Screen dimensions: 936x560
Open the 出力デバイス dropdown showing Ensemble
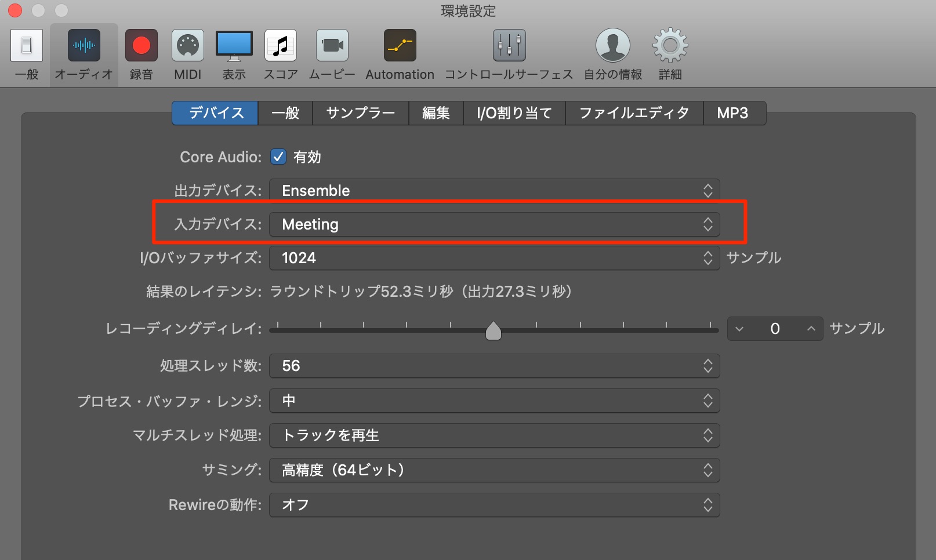(495, 191)
